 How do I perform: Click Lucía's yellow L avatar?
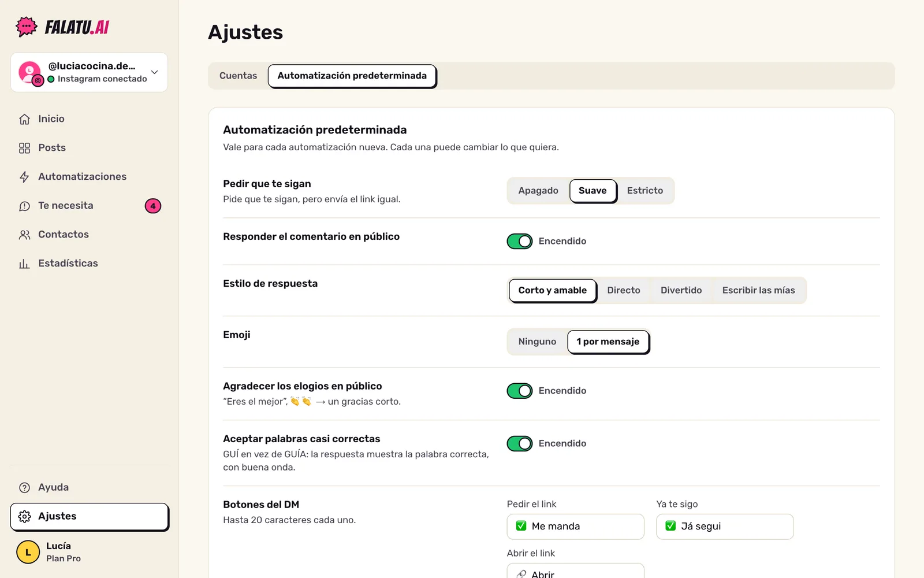28,552
